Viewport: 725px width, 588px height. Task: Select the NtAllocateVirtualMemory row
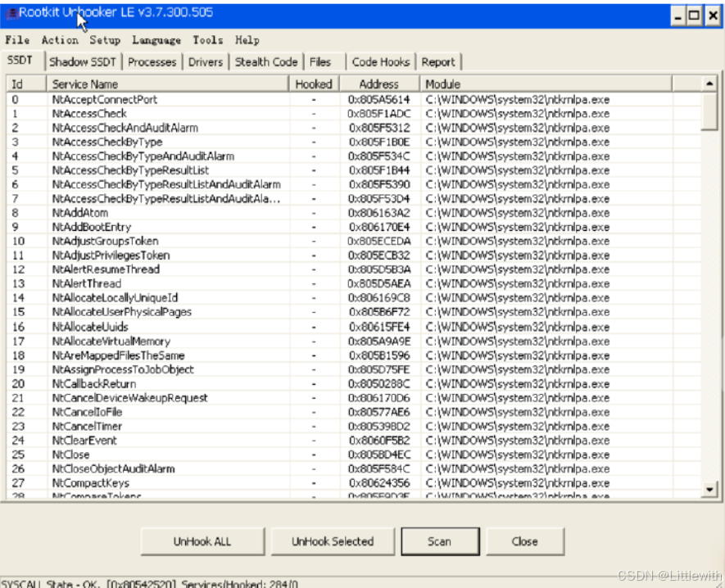(354, 341)
